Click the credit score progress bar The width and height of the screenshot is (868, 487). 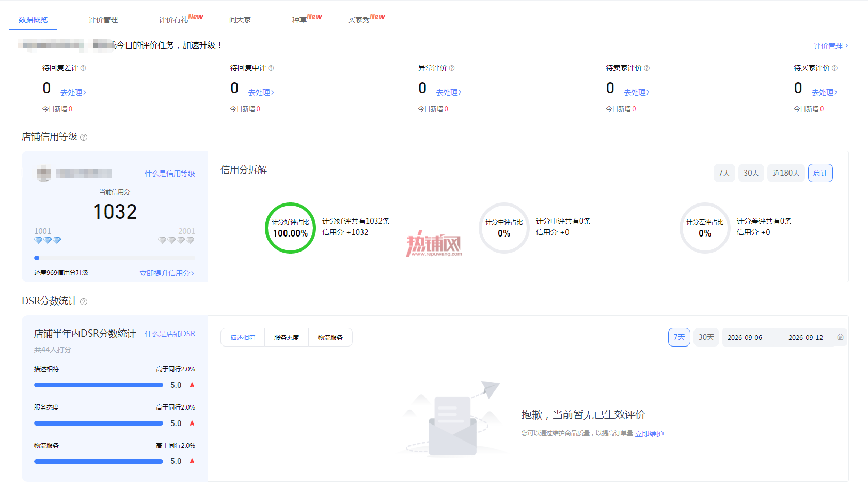click(x=115, y=258)
